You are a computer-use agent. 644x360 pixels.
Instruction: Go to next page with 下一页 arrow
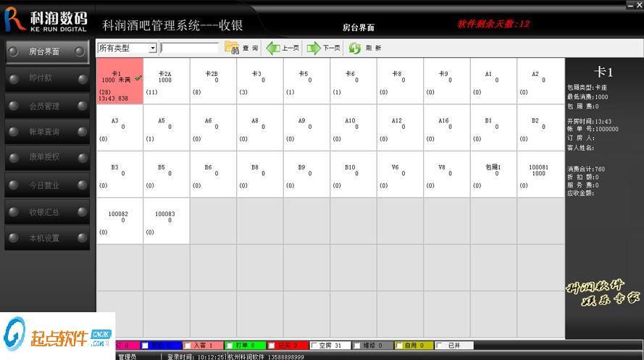(x=324, y=48)
